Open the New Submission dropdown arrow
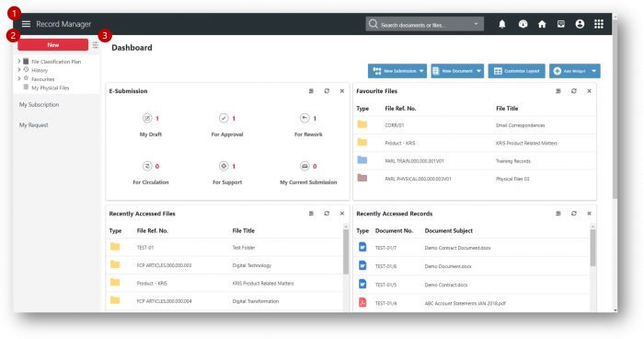Screen dimensions: 644x339 point(421,71)
